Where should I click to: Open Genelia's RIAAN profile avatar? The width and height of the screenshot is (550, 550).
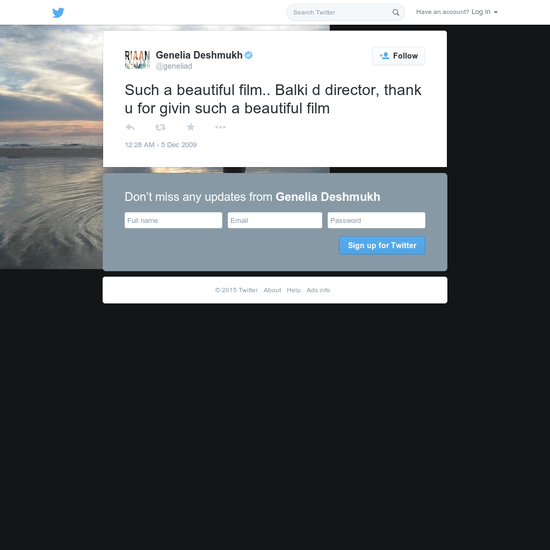click(x=137, y=60)
